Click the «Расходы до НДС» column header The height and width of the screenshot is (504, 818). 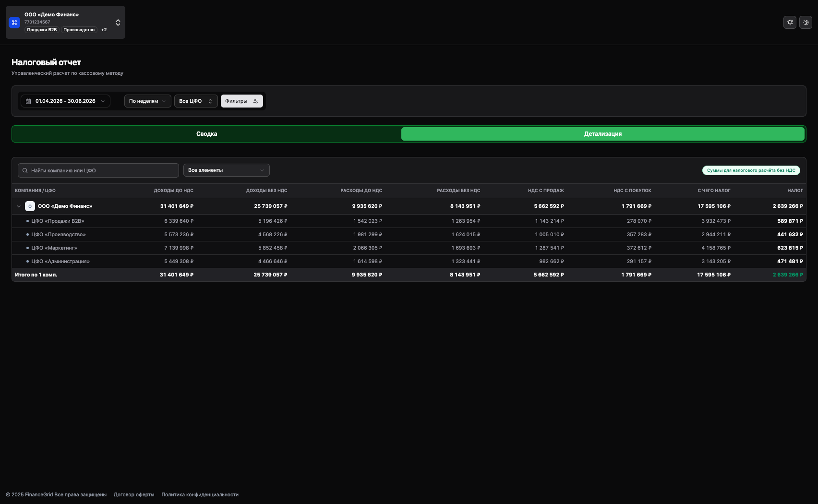tap(361, 191)
